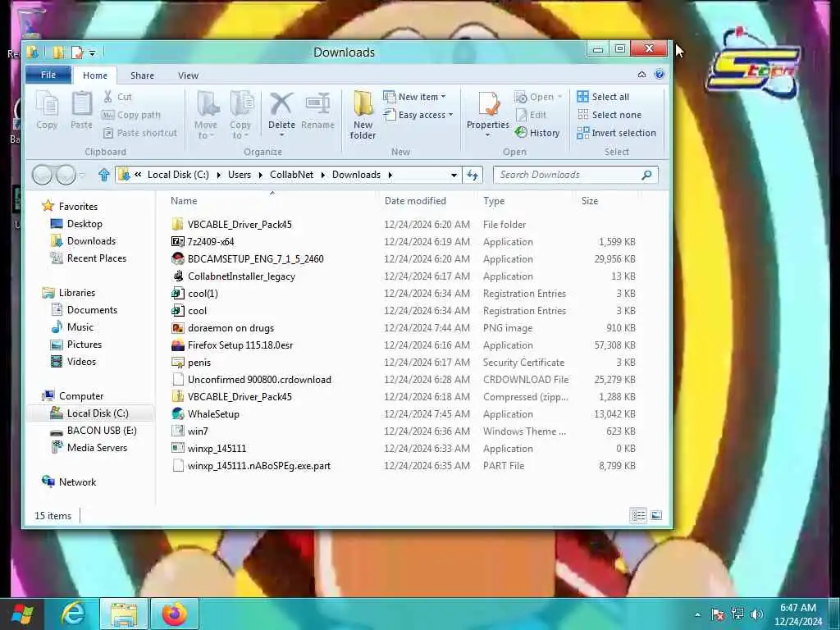Click Select all in ribbon

pos(603,97)
